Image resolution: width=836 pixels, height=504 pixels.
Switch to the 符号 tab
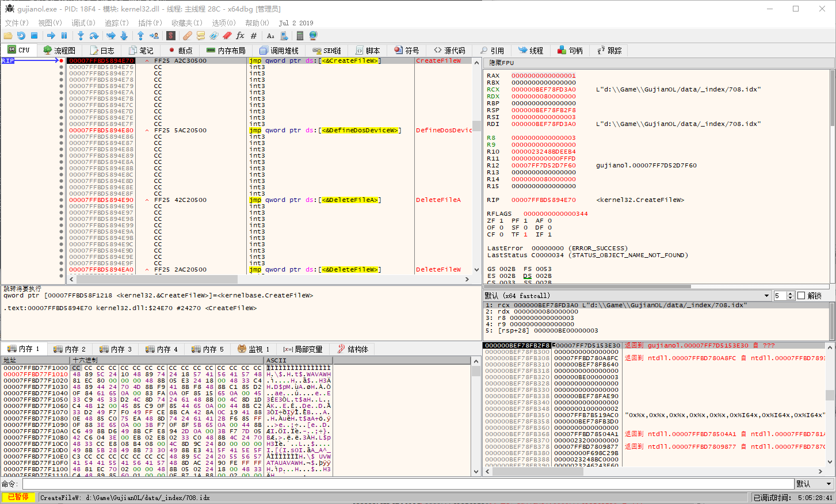point(406,51)
